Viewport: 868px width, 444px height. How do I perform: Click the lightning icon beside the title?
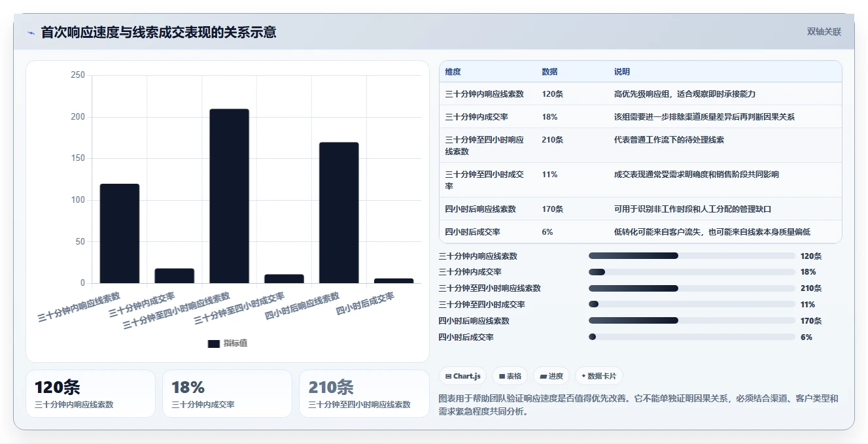pyautogui.click(x=31, y=33)
